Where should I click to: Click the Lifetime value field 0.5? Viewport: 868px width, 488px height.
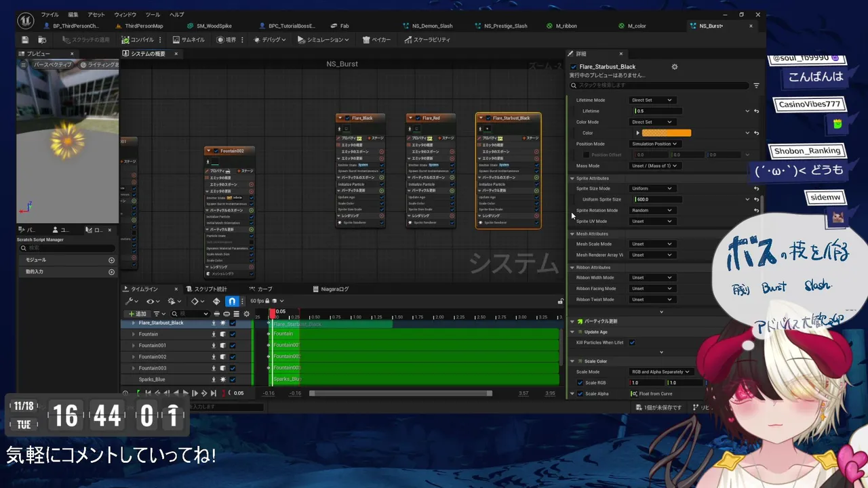point(658,111)
